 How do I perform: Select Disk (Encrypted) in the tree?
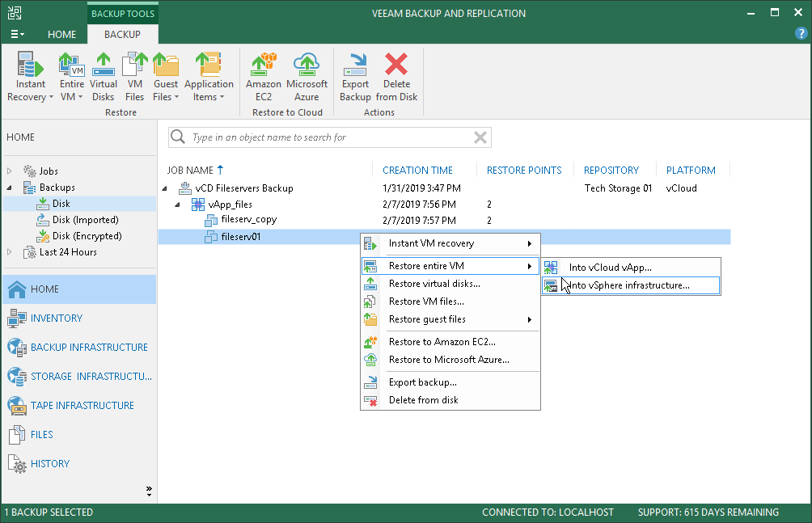tap(87, 236)
